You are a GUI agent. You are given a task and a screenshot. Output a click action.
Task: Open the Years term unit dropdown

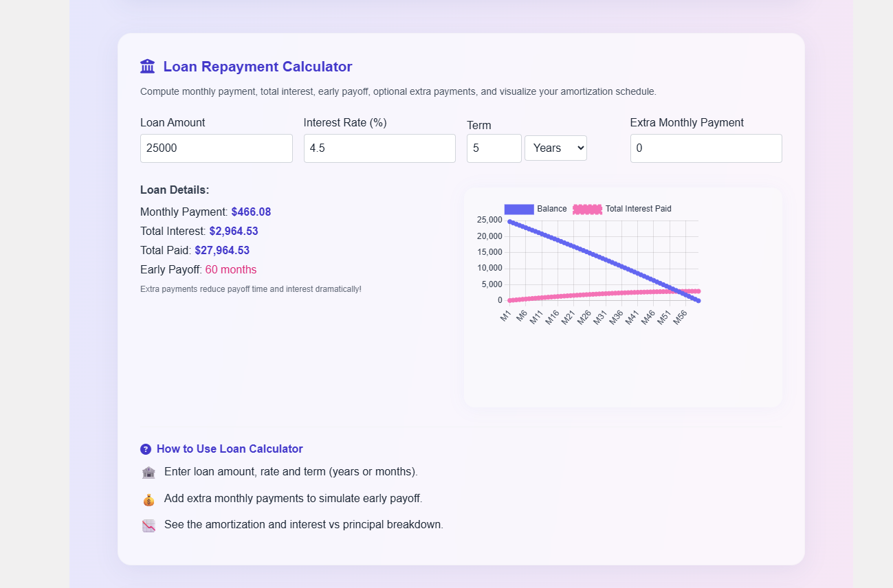click(x=555, y=148)
